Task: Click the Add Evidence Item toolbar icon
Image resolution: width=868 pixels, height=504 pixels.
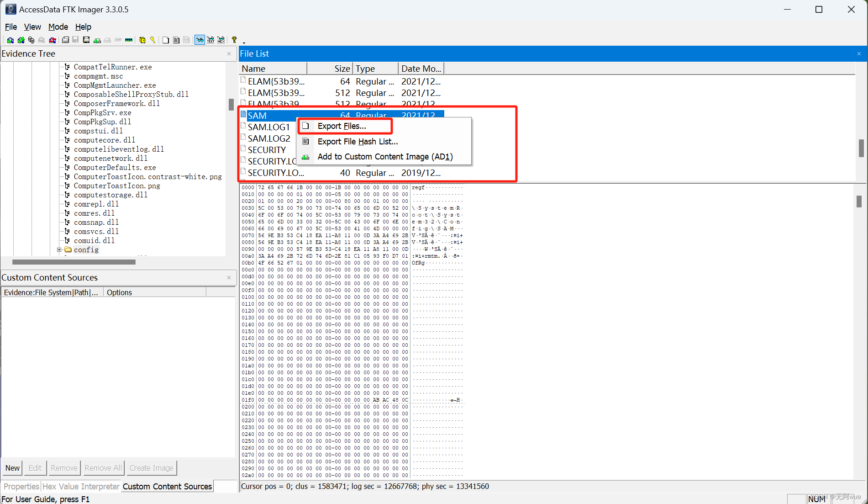Action: pos(10,40)
